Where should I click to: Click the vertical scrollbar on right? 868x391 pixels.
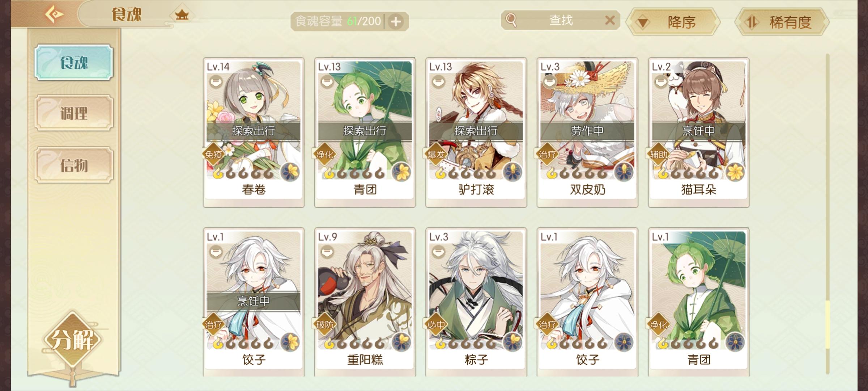point(827,214)
